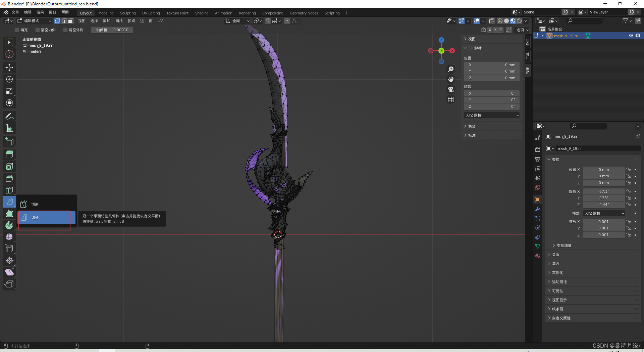Select the Shear tool
Screen dimensions: 644x352
(x=9, y=272)
